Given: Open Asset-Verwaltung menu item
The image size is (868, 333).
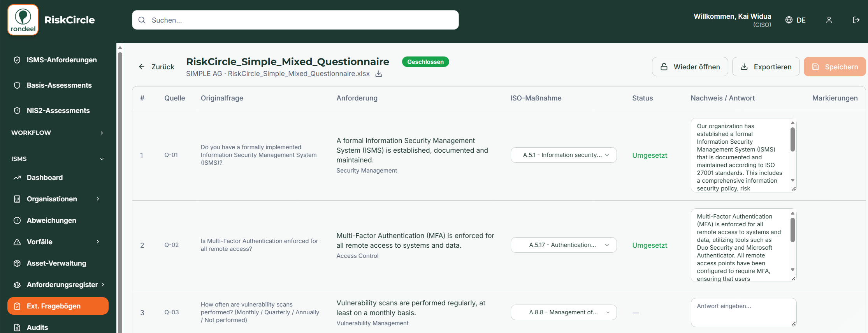Looking at the screenshot, I should [x=58, y=263].
